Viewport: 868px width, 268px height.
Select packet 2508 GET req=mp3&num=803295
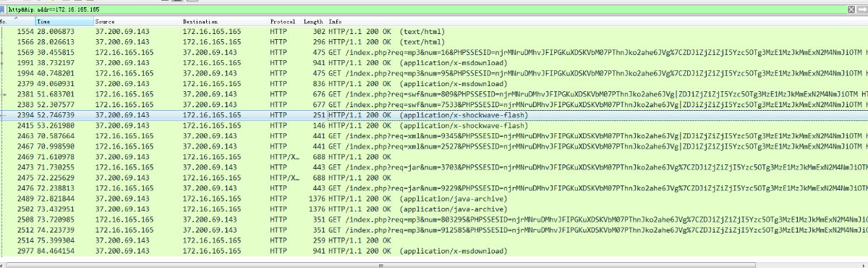434,219
